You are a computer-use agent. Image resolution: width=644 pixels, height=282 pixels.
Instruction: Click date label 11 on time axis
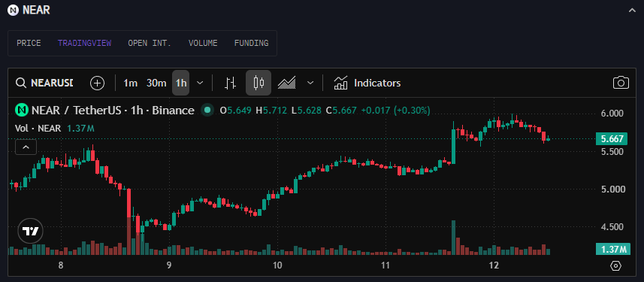click(x=385, y=265)
